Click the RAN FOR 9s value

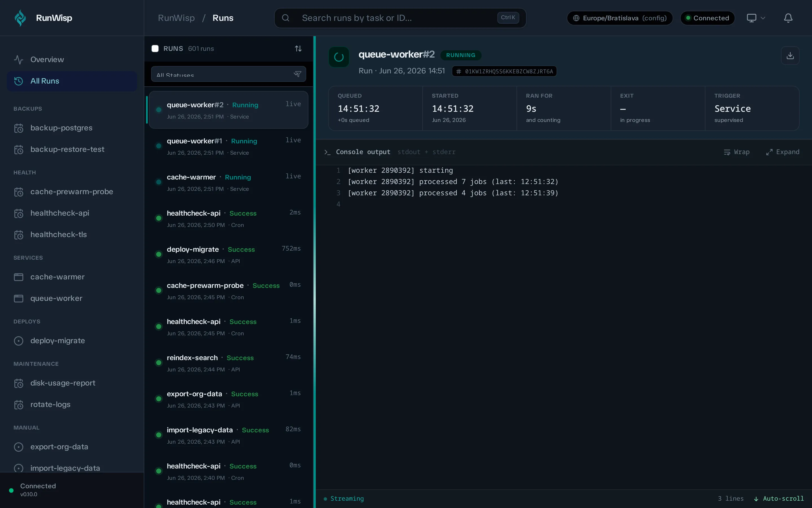point(531,109)
